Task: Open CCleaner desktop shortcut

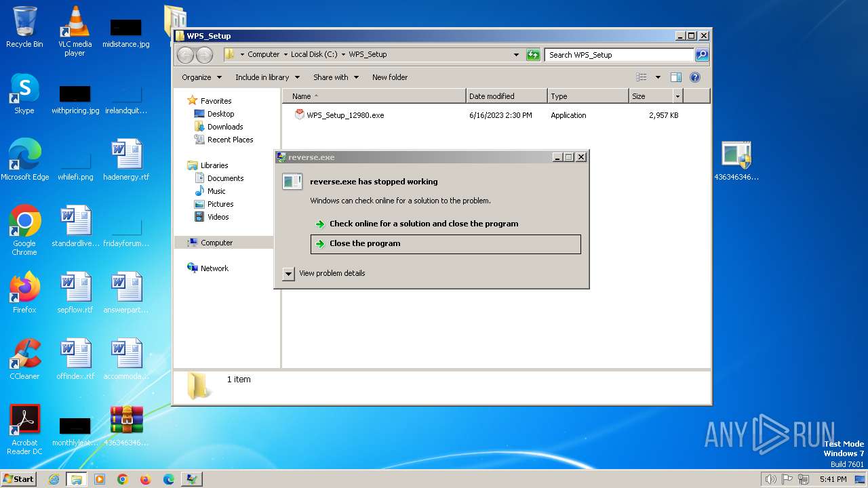Action: point(24,359)
